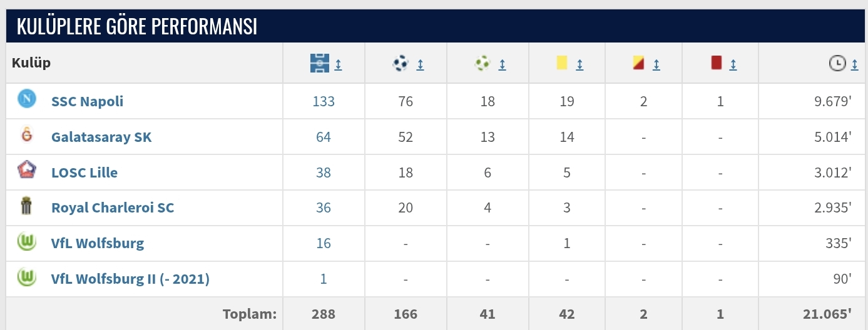Open the SSC Napoli club link
The image size is (868, 330).
[87, 101]
